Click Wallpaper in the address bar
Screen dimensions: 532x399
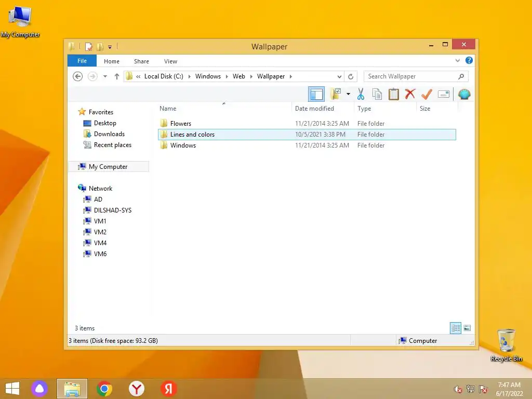coord(271,76)
